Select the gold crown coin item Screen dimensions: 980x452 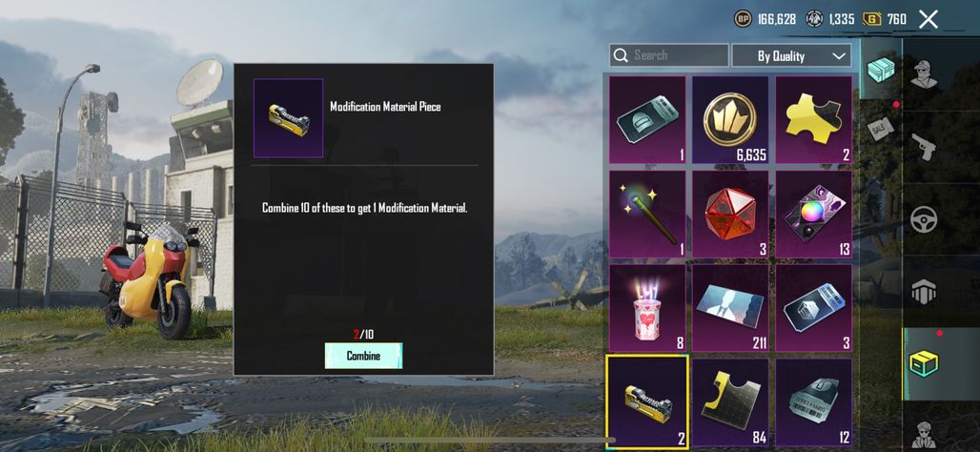(730, 120)
